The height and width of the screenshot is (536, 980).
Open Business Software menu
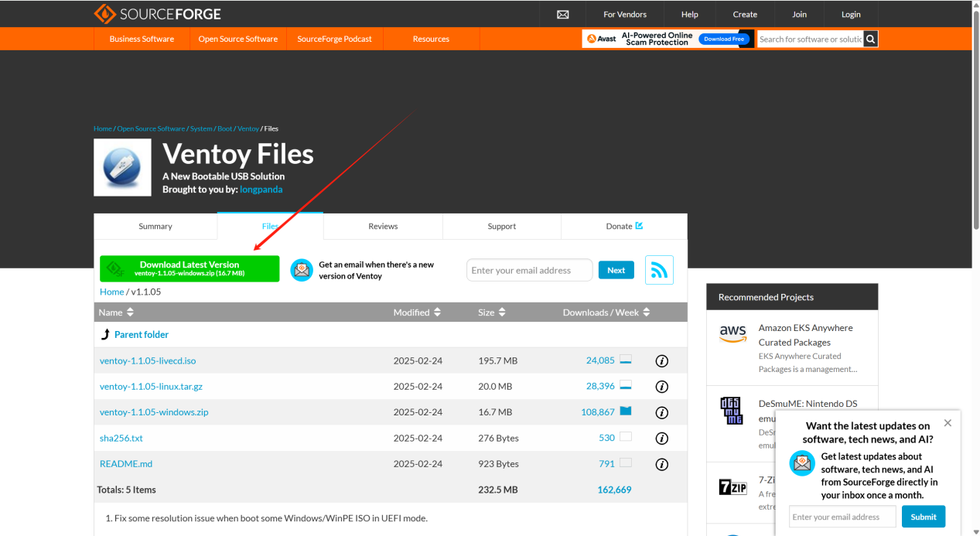click(x=142, y=39)
